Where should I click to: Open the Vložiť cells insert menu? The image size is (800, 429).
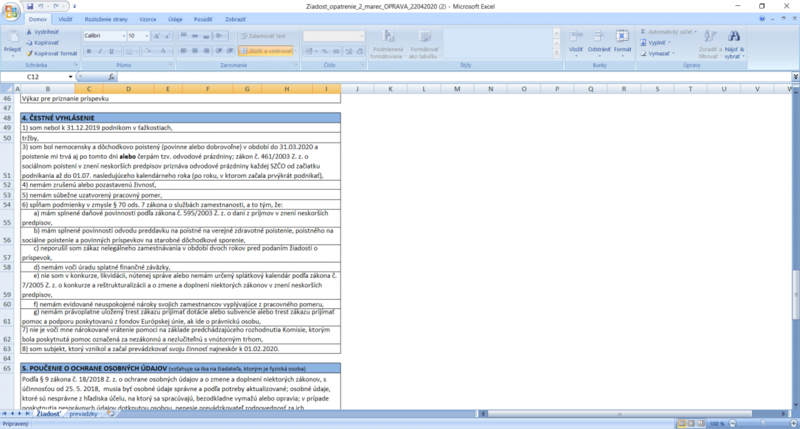[x=576, y=43]
